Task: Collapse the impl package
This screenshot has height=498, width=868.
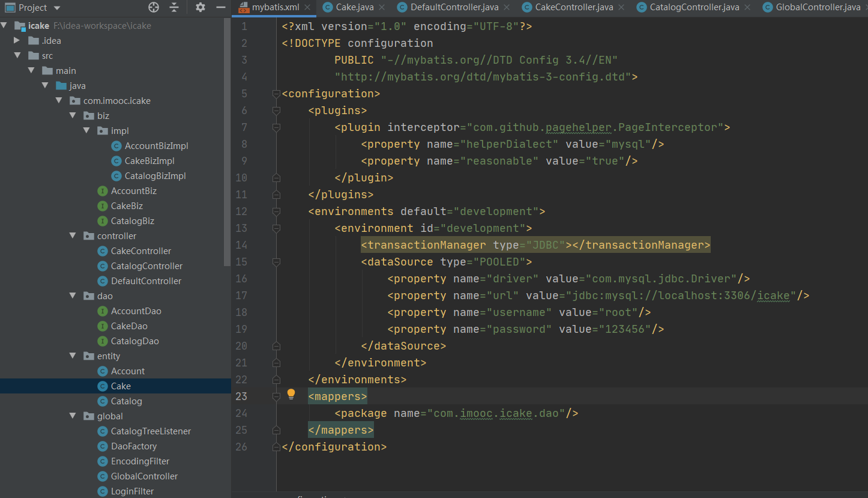Action: click(x=86, y=131)
